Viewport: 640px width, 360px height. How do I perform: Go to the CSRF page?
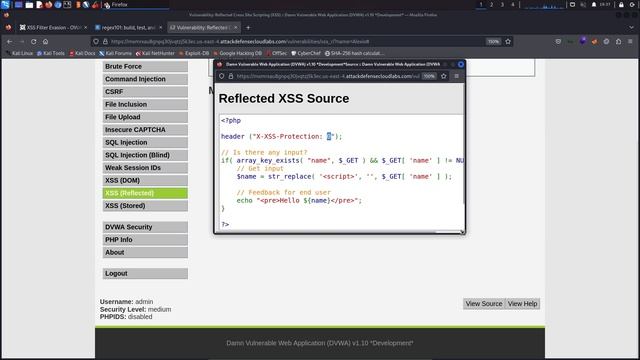pyautogui.click(x=145, y=92)
